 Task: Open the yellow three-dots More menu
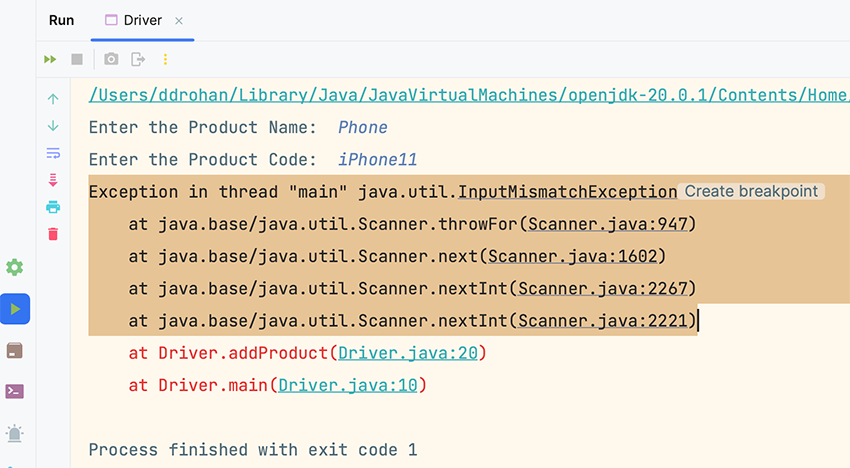[165, 60]
